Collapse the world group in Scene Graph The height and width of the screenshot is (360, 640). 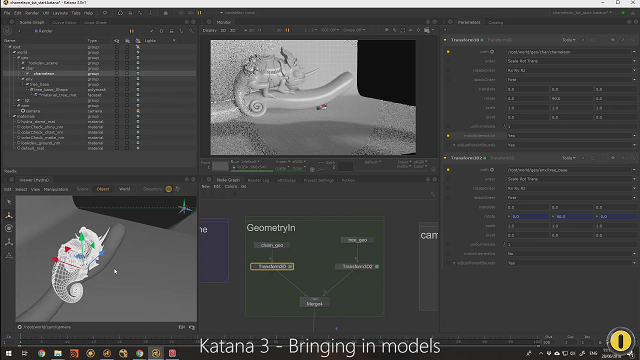click(14, 52)
